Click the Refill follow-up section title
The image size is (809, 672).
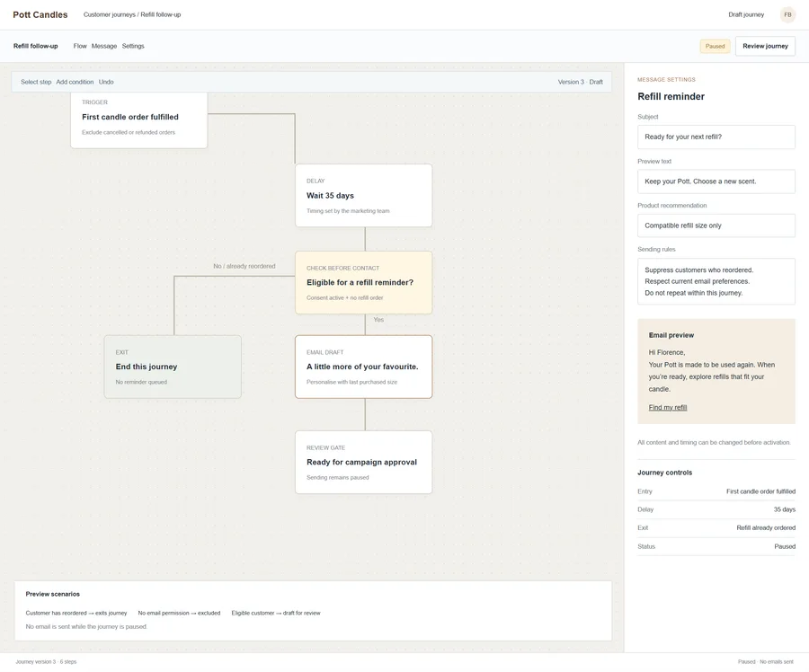click(x=36, y=46)
